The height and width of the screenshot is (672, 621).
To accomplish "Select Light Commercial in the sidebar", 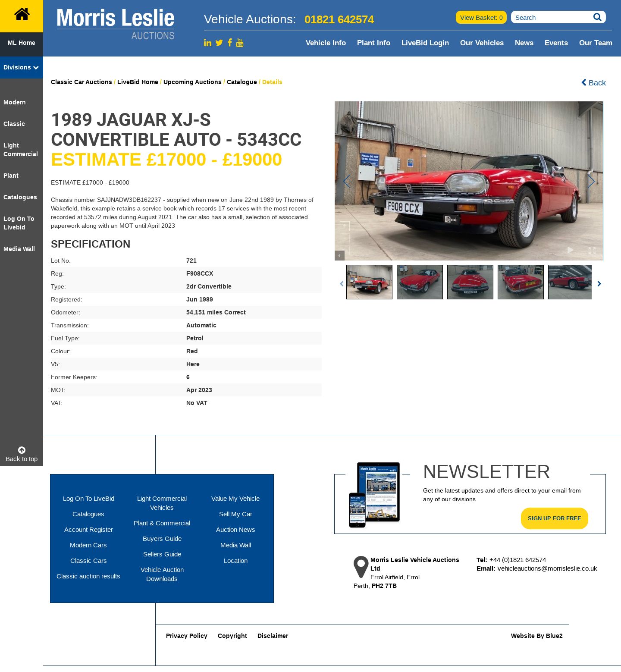I will click(21, 150).
